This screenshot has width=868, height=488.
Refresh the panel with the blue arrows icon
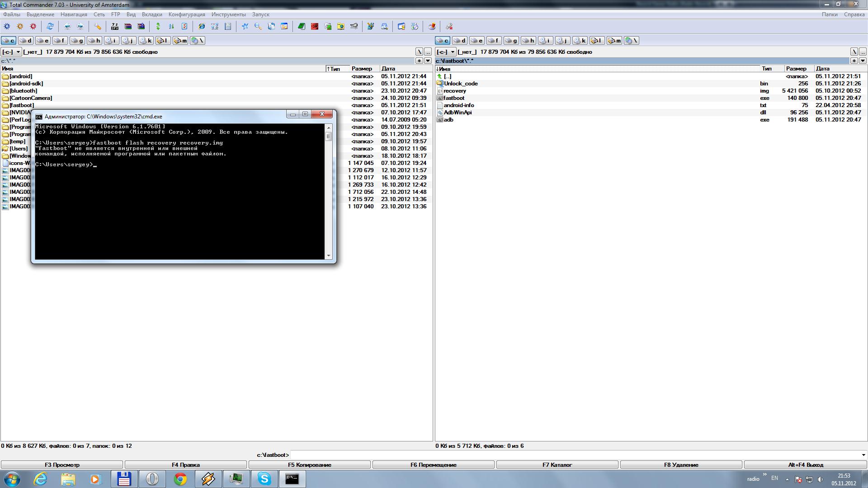point(50,27)
